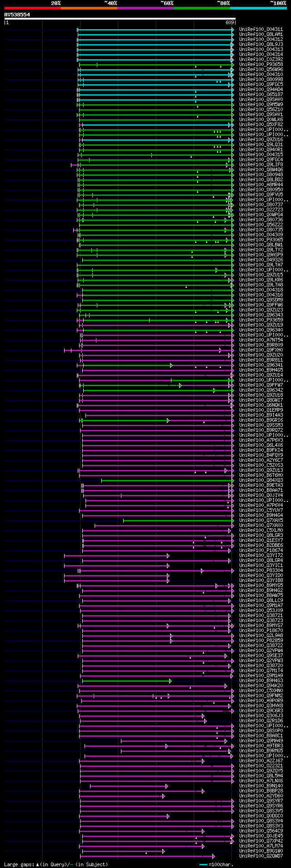Image resolution: width=291 pixels, height=868 pixels.
Task: Click the green alignment bar for UniRef100_Q84XQ3
Action: [x=167, y=480]
